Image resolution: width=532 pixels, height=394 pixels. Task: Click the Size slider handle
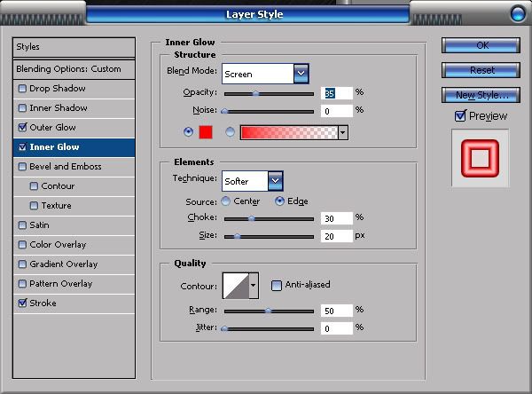(x=237, y=236)
